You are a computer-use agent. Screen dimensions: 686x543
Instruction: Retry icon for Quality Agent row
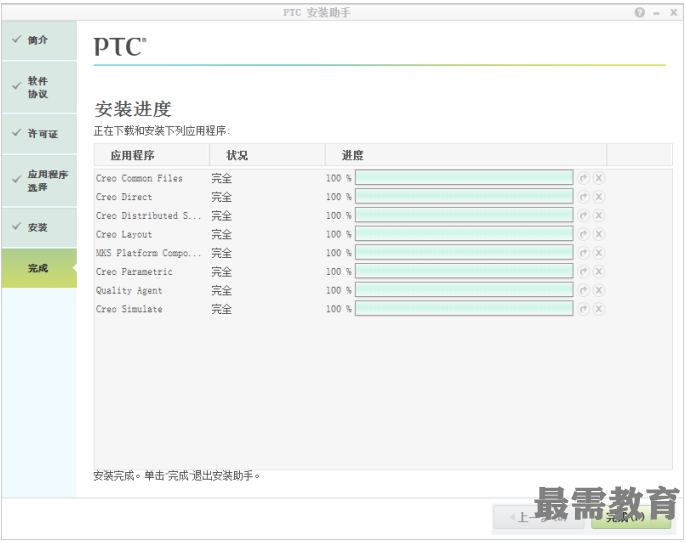point(583,290)
